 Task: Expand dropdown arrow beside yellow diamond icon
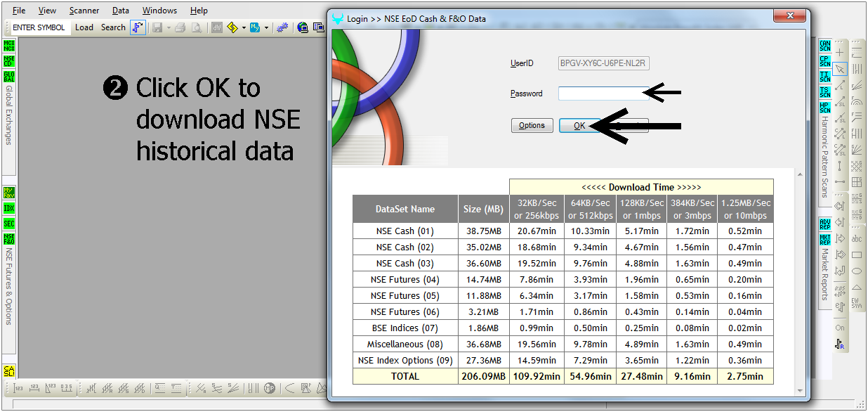coord(244,28)
